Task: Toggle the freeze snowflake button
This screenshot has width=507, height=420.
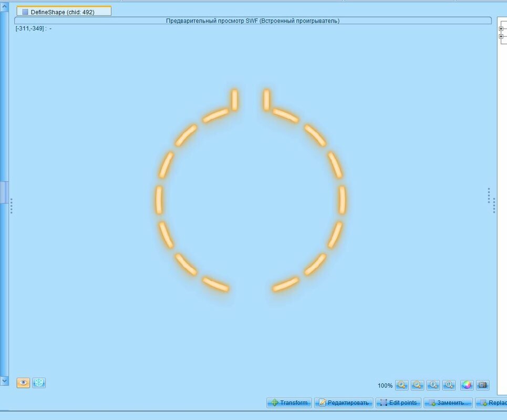Action: [x=39, y=383]
